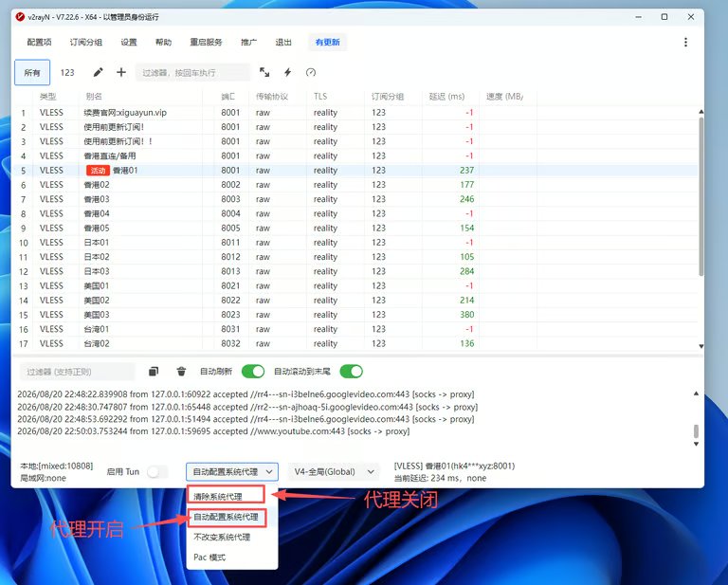Viewport: 728px width, 585px height.
Task: Click 退出 to exit the app
Action: (x=283, y=43)
